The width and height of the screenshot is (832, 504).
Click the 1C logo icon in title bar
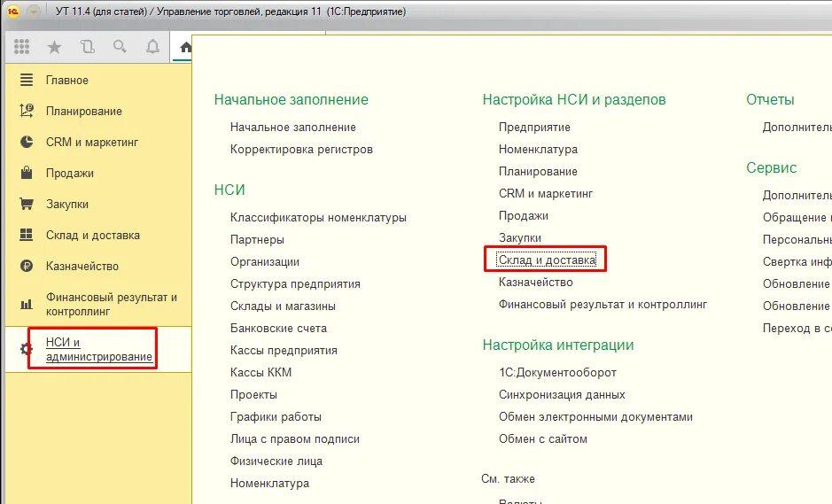pyautogui.click(x=12, y=12)
